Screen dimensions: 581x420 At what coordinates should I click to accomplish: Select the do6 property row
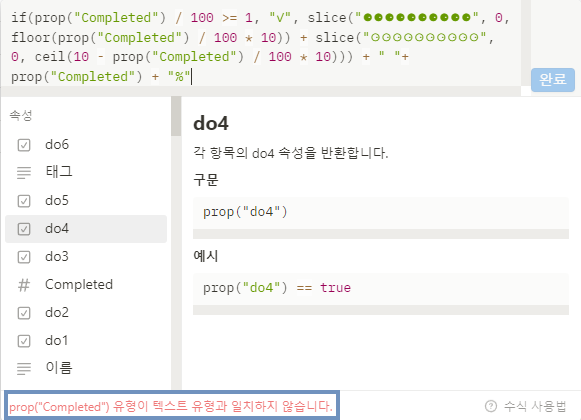click(x=86, y=145)
